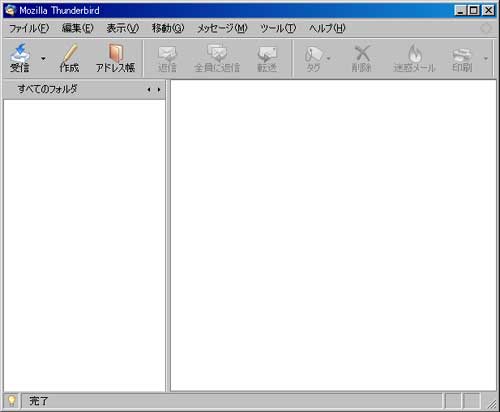
Task: Click the activity throbber icon in menu bar
Action: pyautogui.click(x=486, y=28)
